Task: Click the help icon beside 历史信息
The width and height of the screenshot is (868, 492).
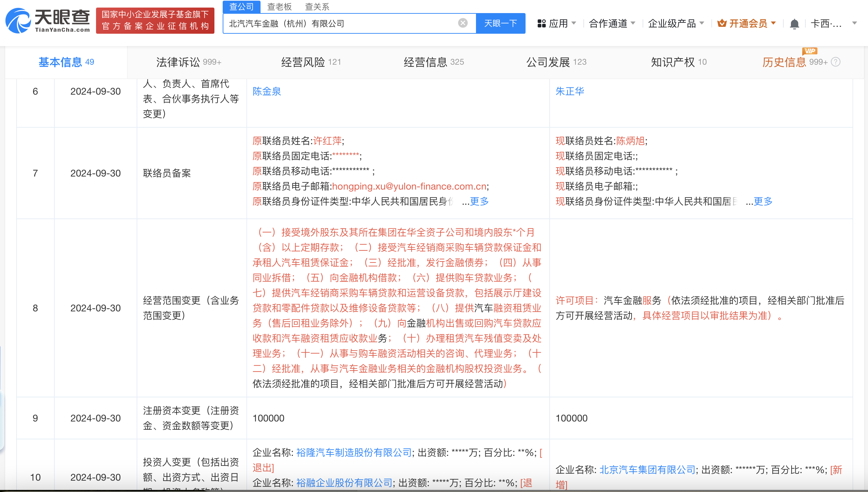Action: pos(836,62)
